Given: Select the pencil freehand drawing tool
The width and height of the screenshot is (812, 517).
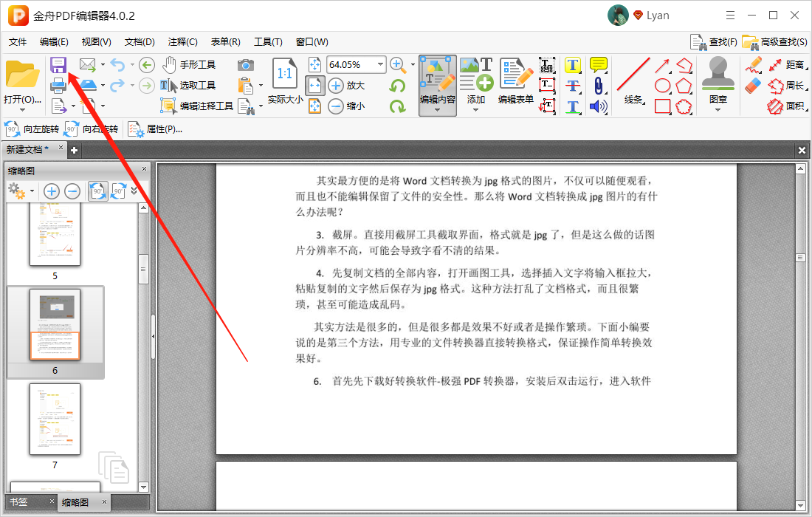Looking at the screenshot, I should click(754, 65).
